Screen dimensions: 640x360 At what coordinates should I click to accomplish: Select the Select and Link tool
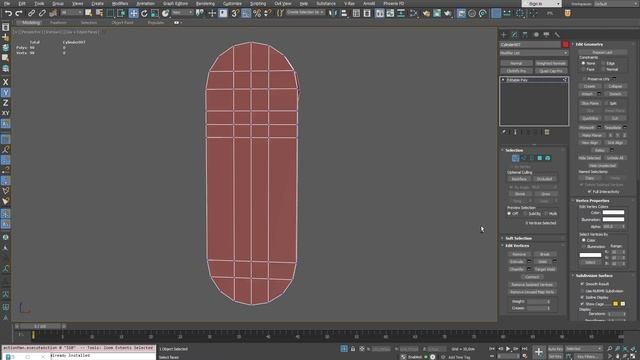(31, 13)
